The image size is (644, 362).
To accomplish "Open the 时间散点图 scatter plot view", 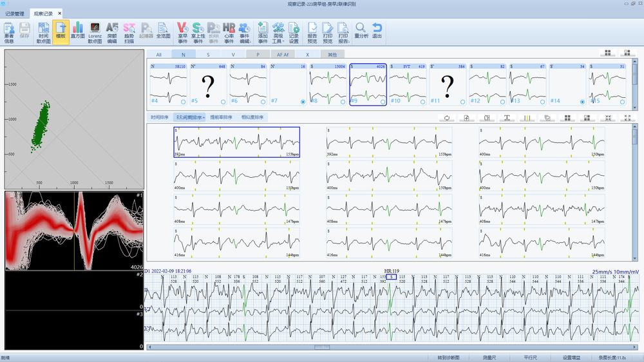I will (44, 32).
